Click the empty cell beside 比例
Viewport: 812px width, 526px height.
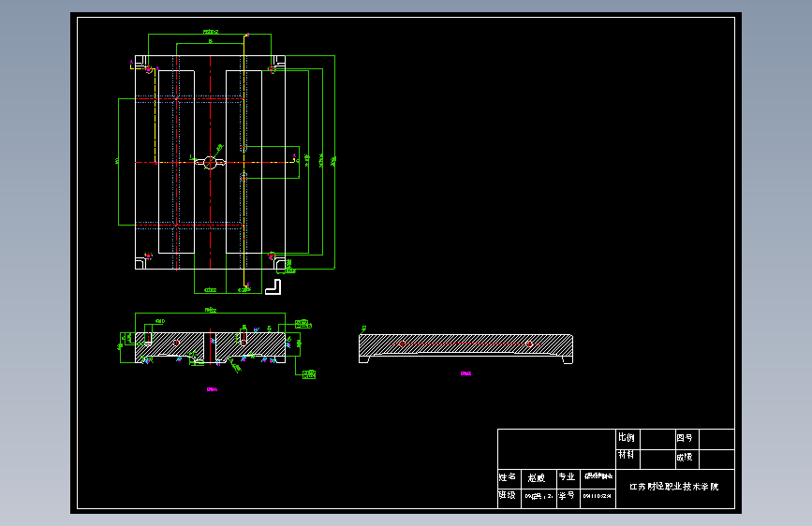coord(657,440)
